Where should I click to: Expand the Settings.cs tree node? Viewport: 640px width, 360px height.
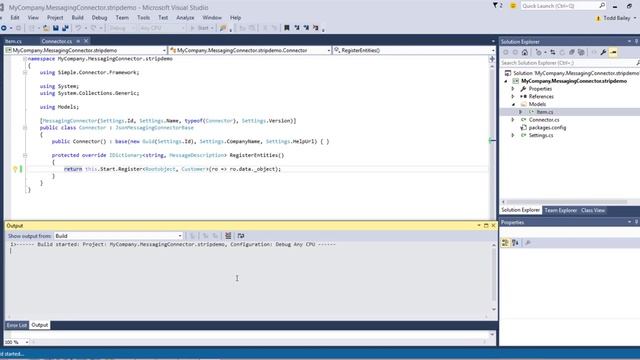point(513,136)
